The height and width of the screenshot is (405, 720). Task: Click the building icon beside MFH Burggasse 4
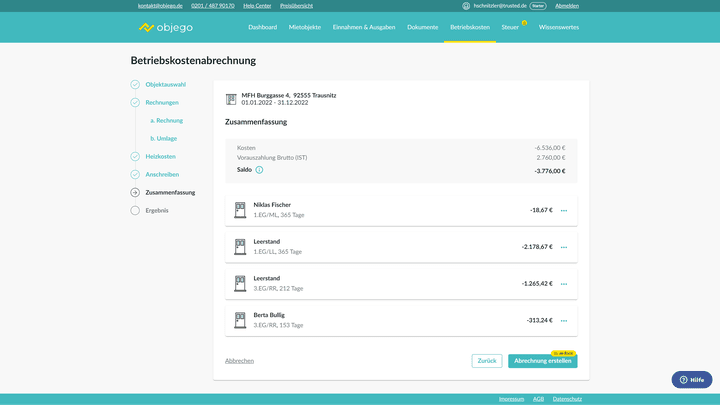pyautogui.click(x=232, y=98)
